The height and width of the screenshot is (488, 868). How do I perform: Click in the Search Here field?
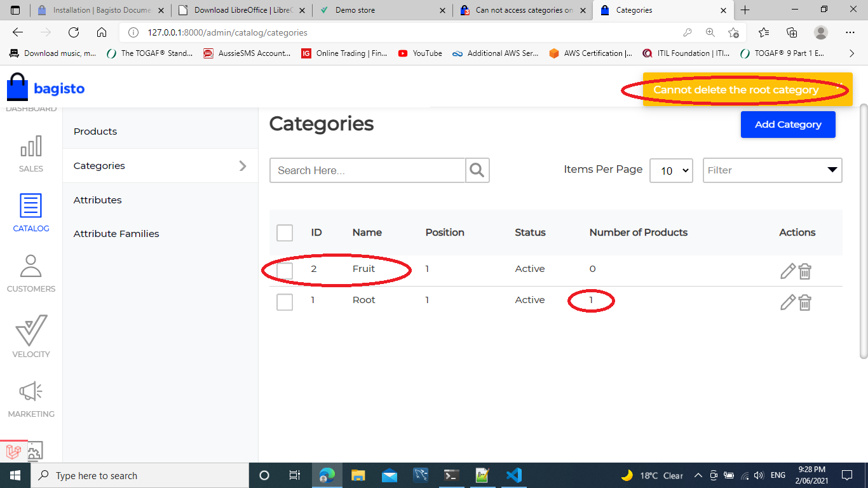[x=368, y=170]
